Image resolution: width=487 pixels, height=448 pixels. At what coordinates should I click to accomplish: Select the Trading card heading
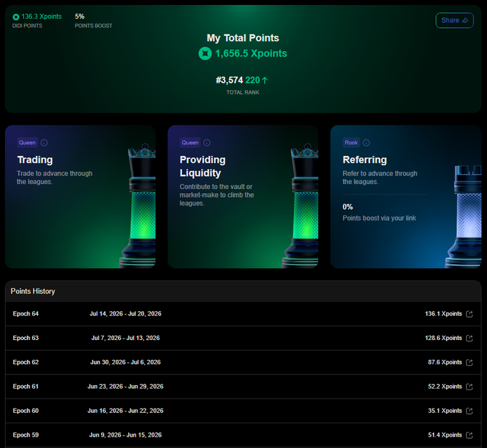(x=35, y=160)
